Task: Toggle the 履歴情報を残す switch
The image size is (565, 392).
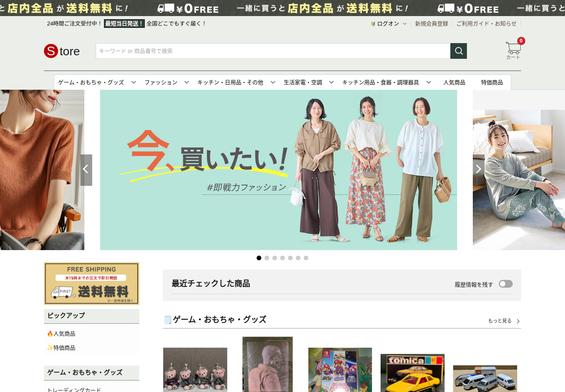Action: coord(506,284)
